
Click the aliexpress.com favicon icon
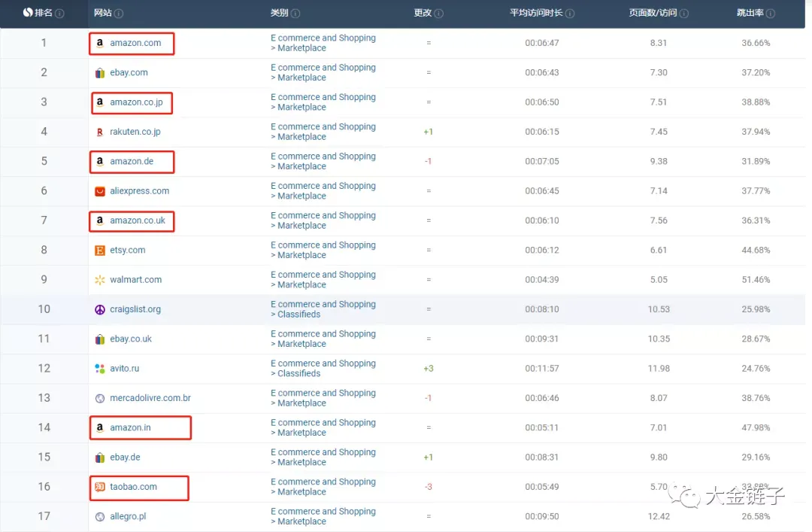100,191
